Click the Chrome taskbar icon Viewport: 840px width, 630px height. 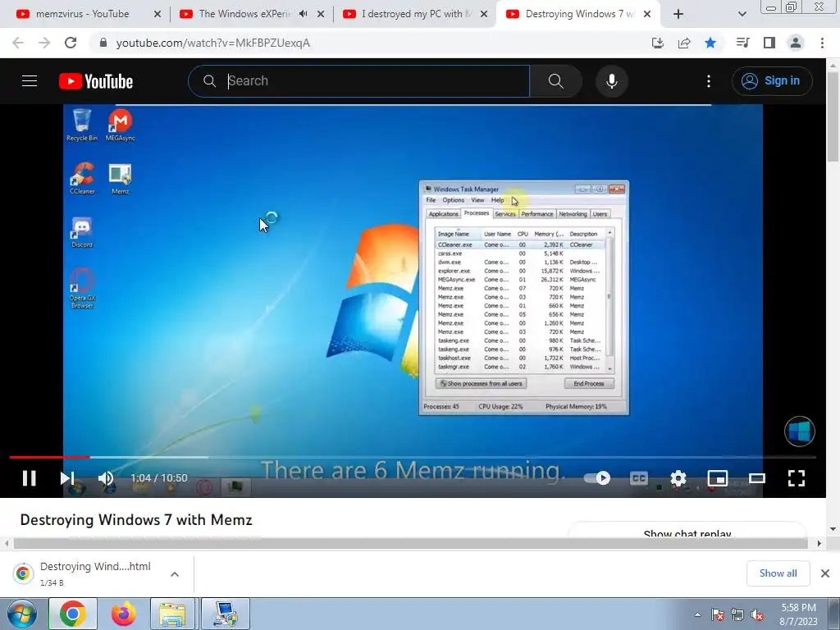pyautogui.click(x=73, y=614)
